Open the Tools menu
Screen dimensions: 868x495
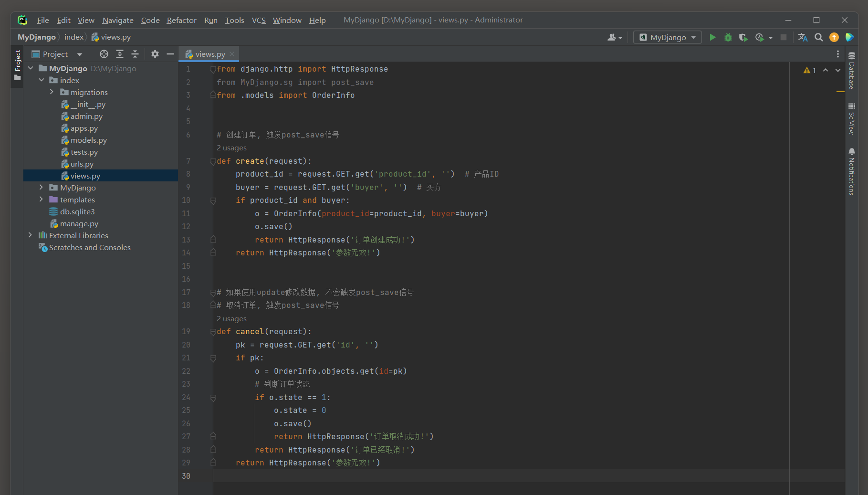click(234, 20)
